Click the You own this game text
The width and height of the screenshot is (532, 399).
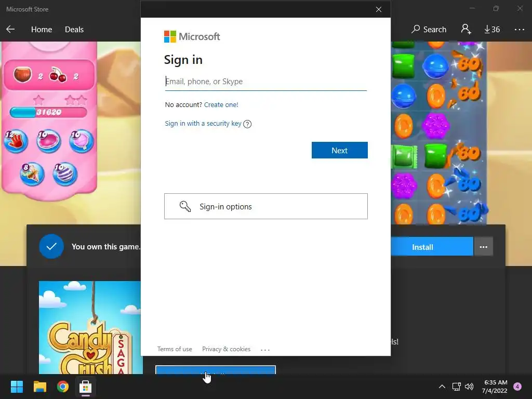point(105,247)
